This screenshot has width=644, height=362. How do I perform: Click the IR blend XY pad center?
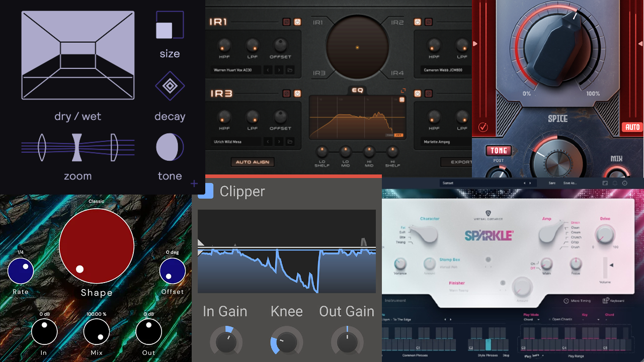(x=357, y=47)
